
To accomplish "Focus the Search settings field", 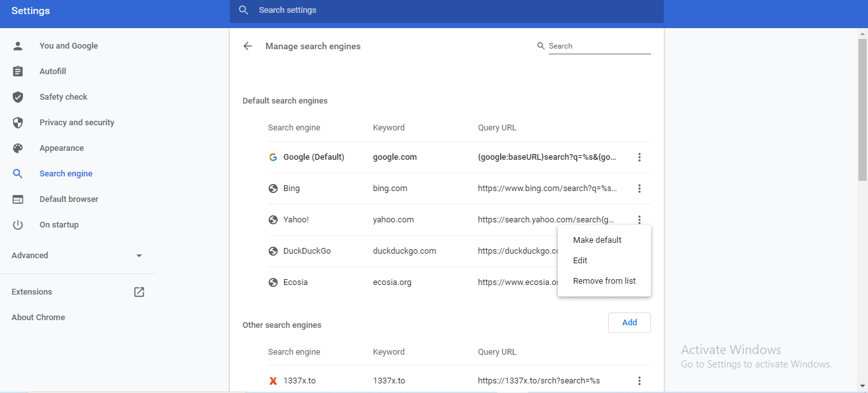I will (x=447, y=10).
